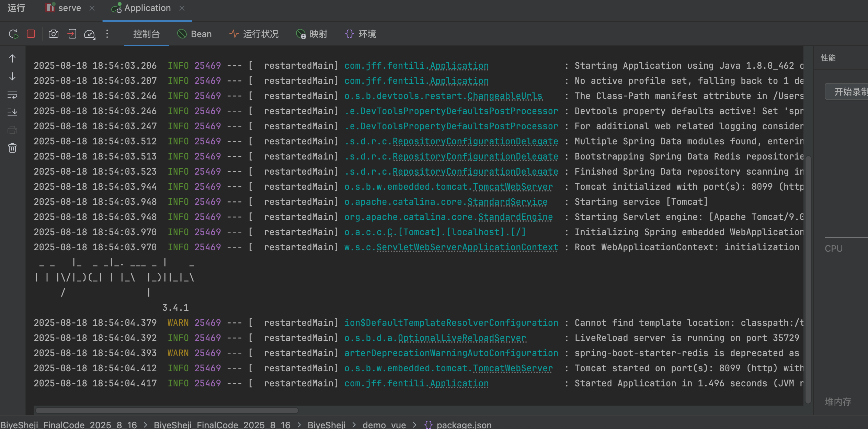This screenshot has width=868, height=429.
Task: Stop the running Application with red square icon
Action: [31, 34]
